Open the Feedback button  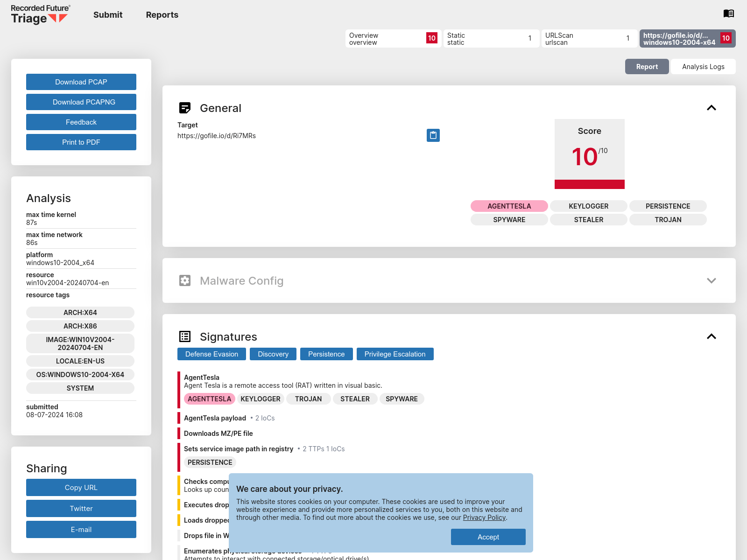pyautogui.click(x=81, y=122)
